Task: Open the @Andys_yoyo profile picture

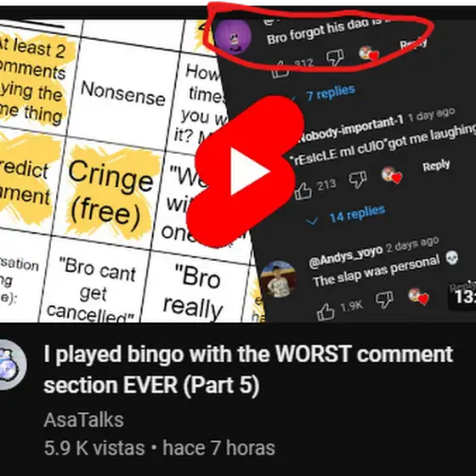Action: (279, 280)
